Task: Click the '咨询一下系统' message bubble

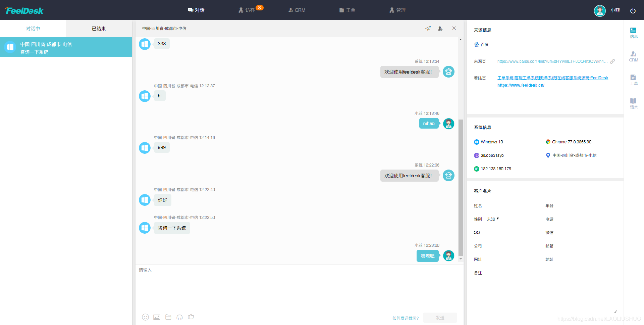Action: (x=172, y=228)
